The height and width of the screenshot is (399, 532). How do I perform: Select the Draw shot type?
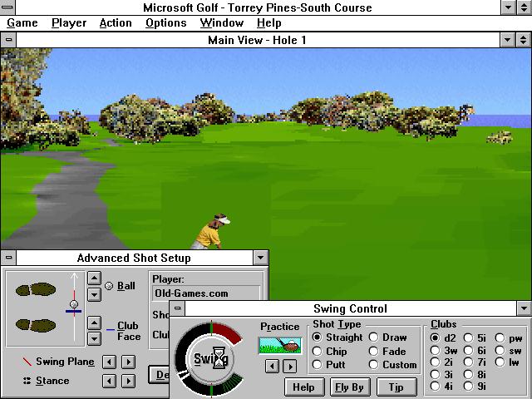tap(388, 337)
